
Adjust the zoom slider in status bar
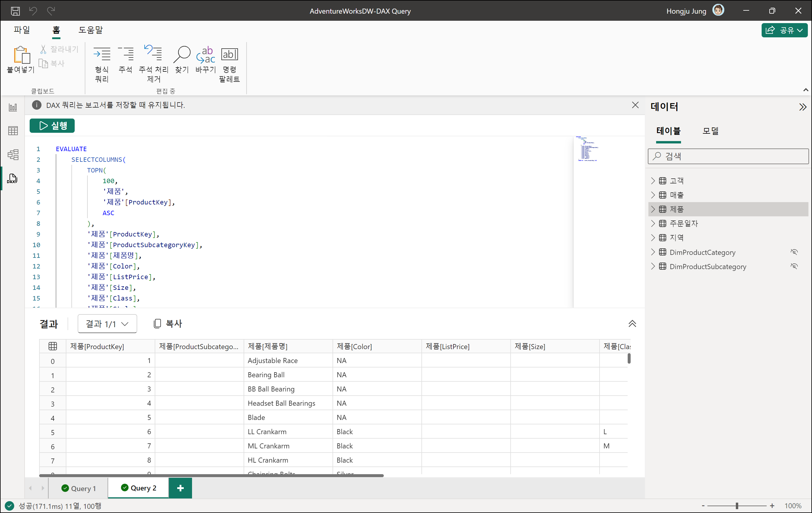coord(737,506)
